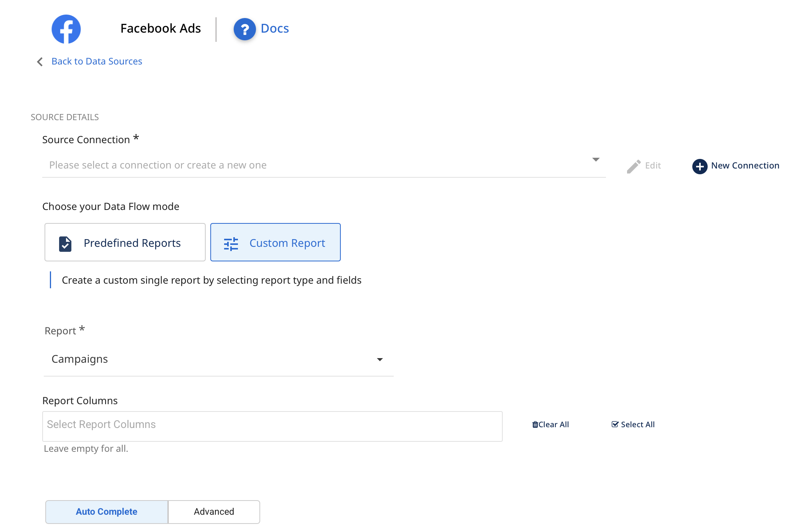
Task: Click the Edit connection label
Action: pyautogui.click(x=653, y=165)
